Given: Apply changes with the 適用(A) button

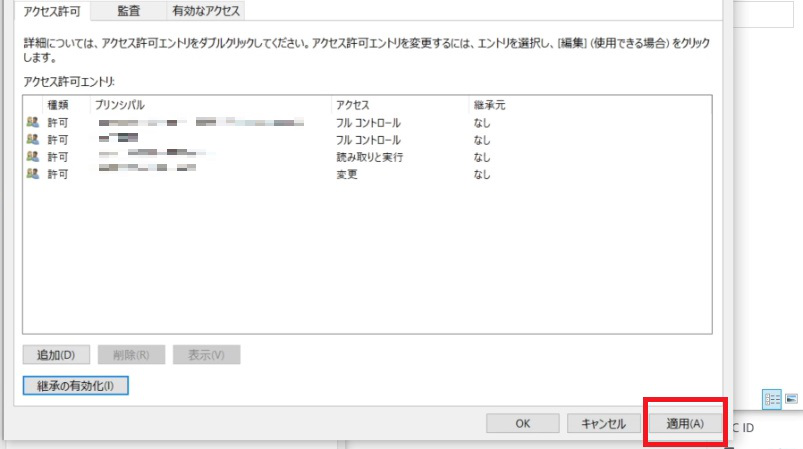Looking at the screenshot, I should click(685, 424).
